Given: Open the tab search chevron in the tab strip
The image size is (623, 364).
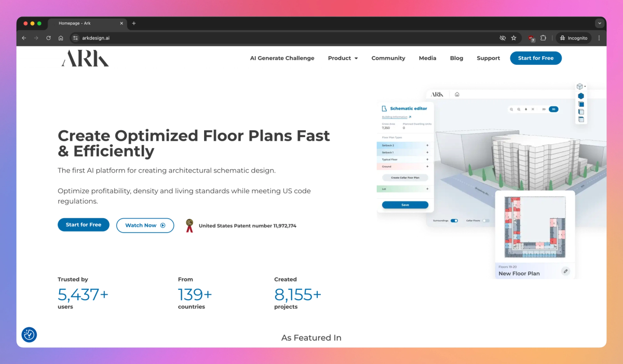Looking at the screenshot, I should click(x=600, y=23).
